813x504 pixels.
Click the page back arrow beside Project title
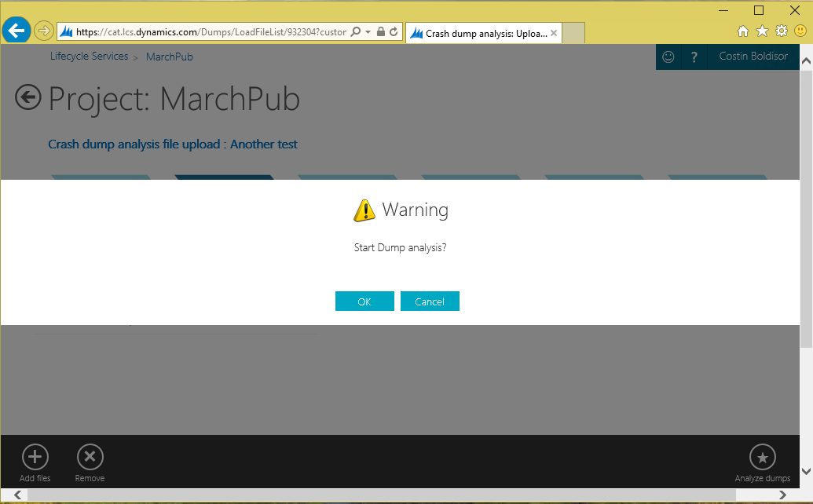pyautogui.click(x=28, y=97)
